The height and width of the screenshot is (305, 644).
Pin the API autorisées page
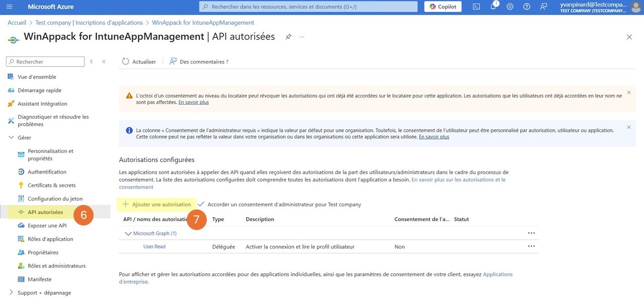click(x=288, y=37)
